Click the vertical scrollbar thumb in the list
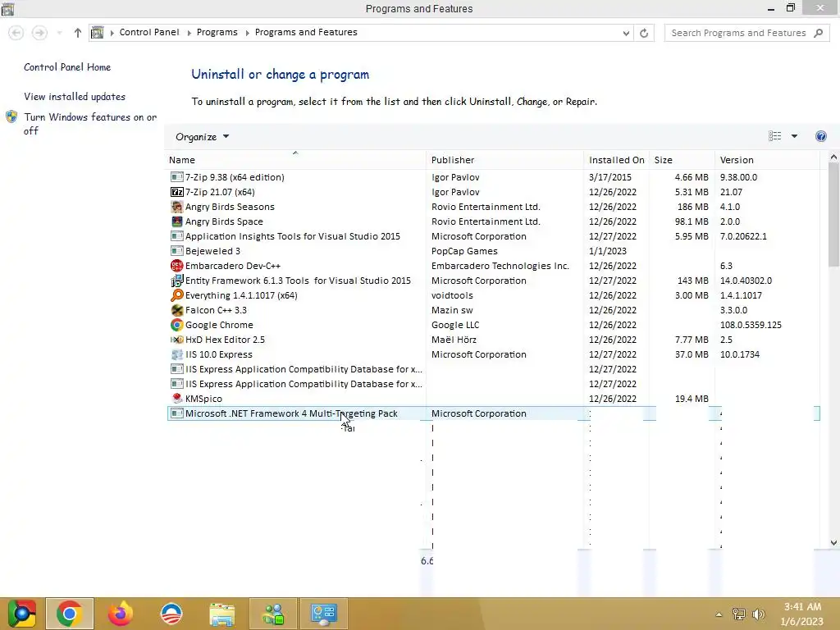 (x=833, y=214)
